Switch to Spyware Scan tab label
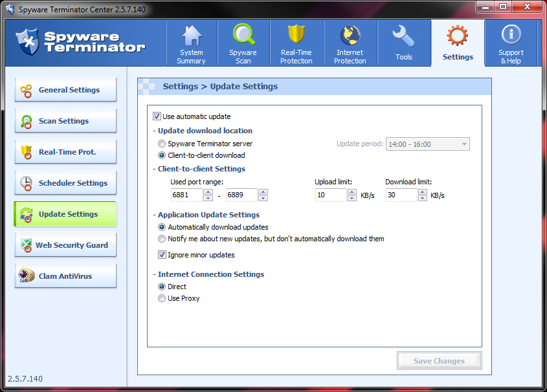This screenshot has width=547, height=392. click(x=243, y=57)
